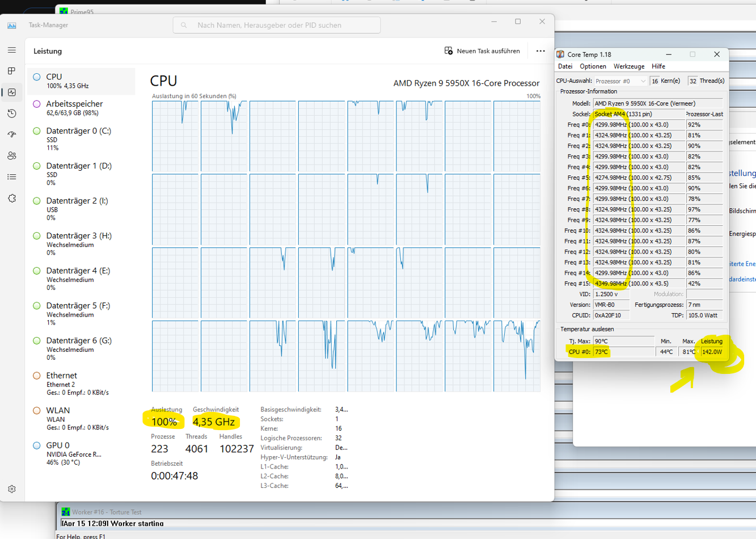The height and width of the screenshot is (539, 756).
Task: Open the Details sidebar icon
Action: tap(11, 176)
